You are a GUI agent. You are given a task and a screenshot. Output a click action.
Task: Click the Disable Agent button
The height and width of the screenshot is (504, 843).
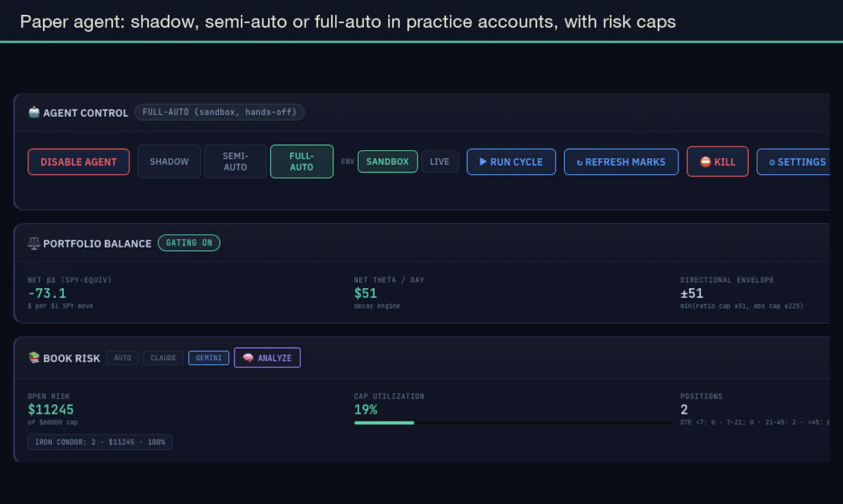pyautogui.click(x=79, y=162)
